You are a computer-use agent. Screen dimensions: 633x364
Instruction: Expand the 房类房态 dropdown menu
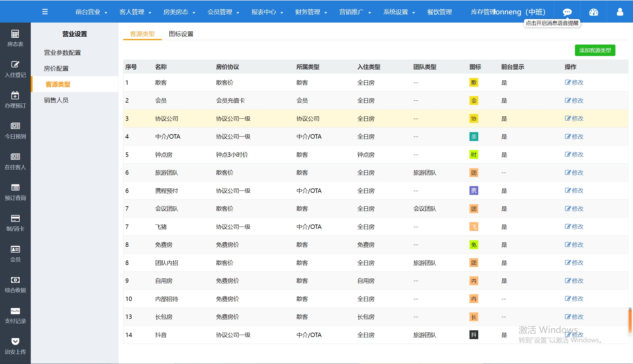coord(179,12)
